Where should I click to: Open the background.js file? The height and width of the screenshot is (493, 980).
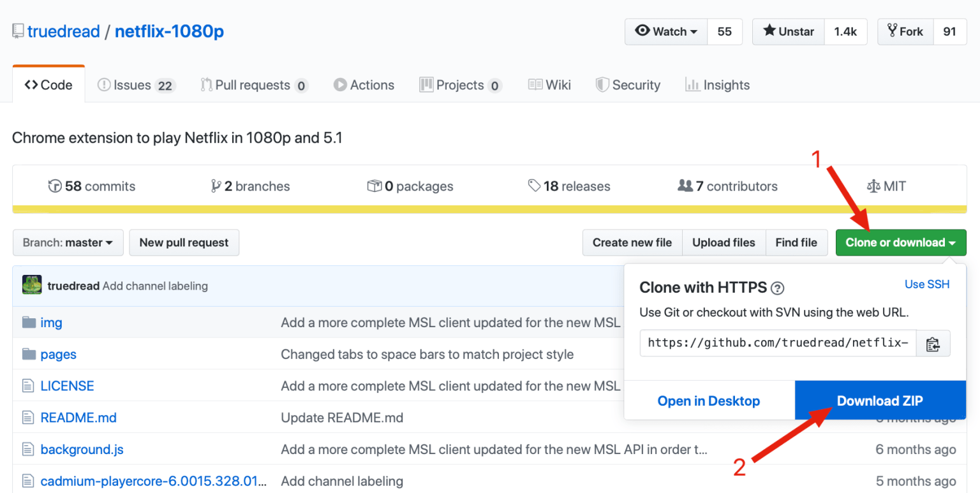(x=82, y=450)
